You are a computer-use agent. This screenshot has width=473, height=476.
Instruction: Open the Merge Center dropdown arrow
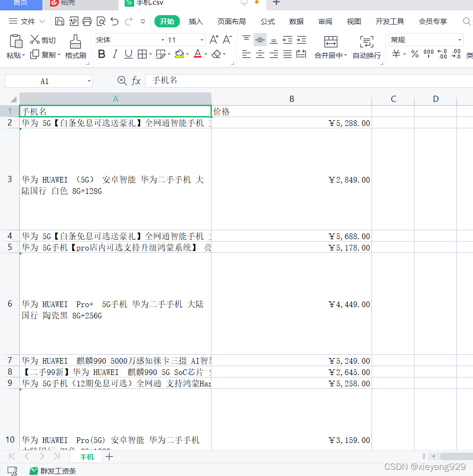tap(346, 55)
